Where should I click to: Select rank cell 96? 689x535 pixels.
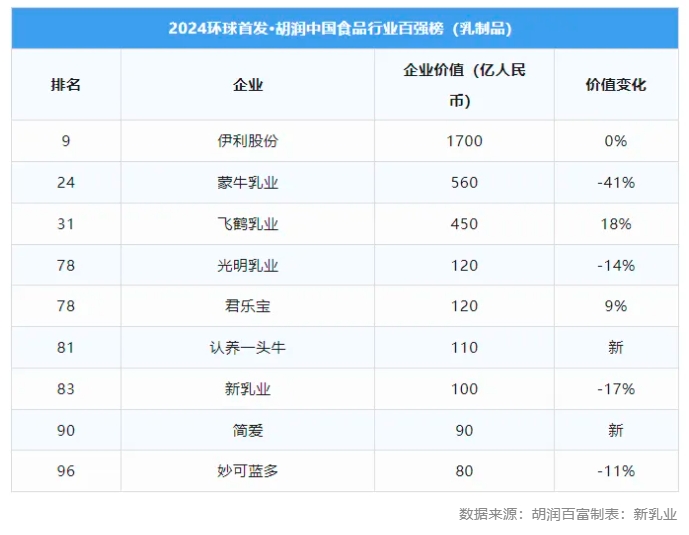pos(66,471)
